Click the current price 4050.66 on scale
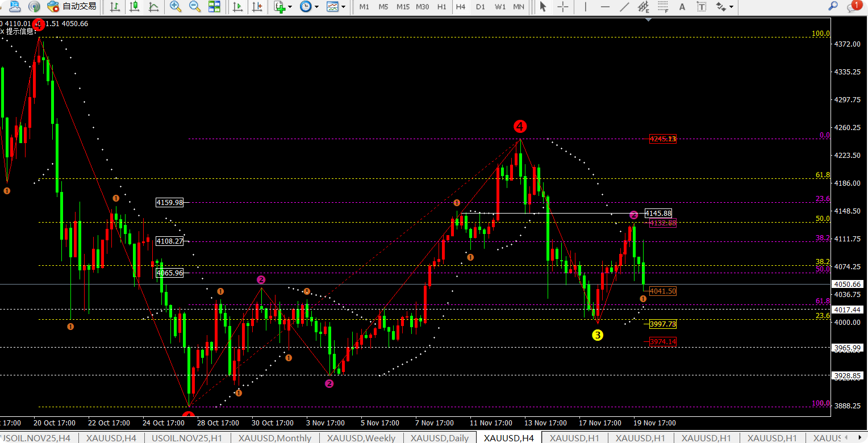 coord(849,284)
